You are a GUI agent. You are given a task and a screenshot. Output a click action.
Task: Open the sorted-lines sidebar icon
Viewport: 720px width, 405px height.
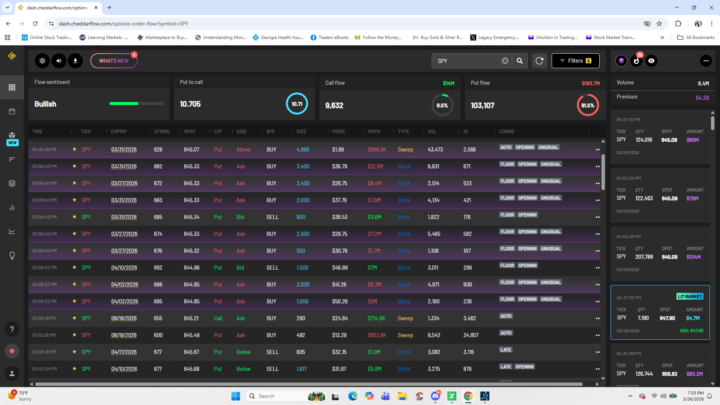click(x=12, y=159)
